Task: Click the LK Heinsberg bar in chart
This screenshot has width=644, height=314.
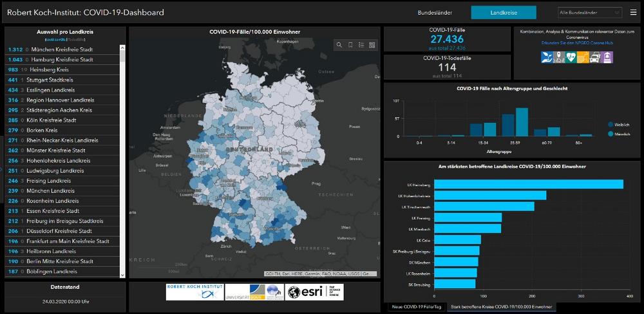Action: coord(528,185)
